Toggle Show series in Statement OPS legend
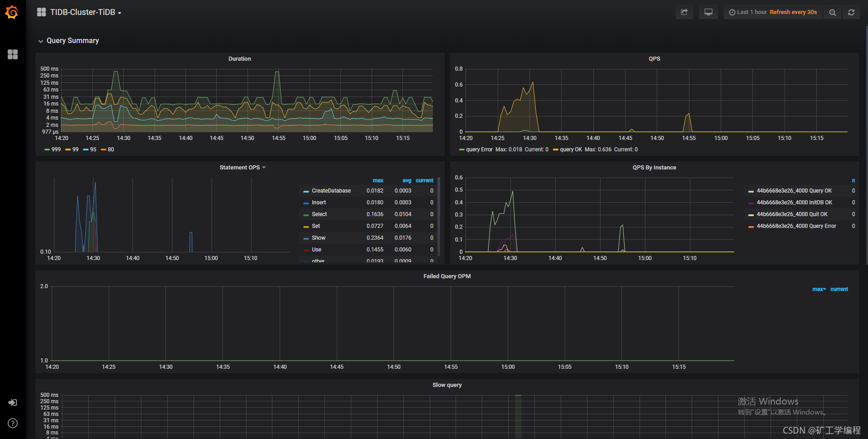Viewport: 868px width, 439px height. [x=319, y=238]
